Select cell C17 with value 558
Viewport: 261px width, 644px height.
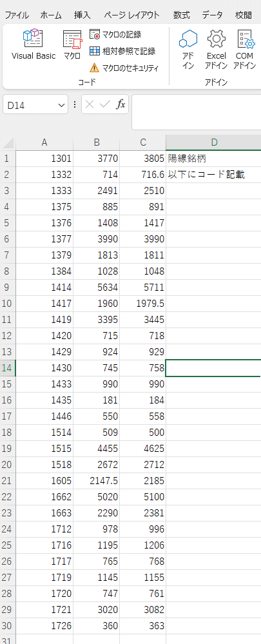(x=143, y=416)
